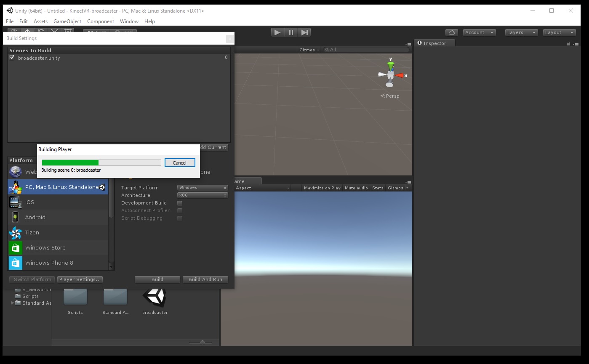Click the scene orientation gizmo
This screenshot has height=364, width=589.
point(391,75)
